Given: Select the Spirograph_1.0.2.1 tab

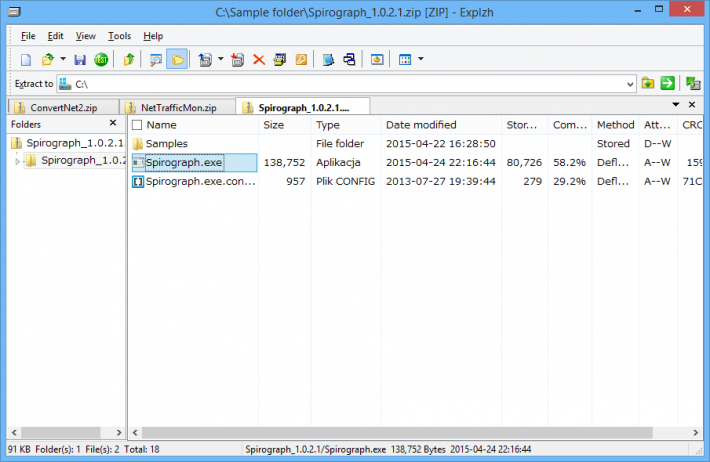Looking at the screenshot, I should (302, 107).
